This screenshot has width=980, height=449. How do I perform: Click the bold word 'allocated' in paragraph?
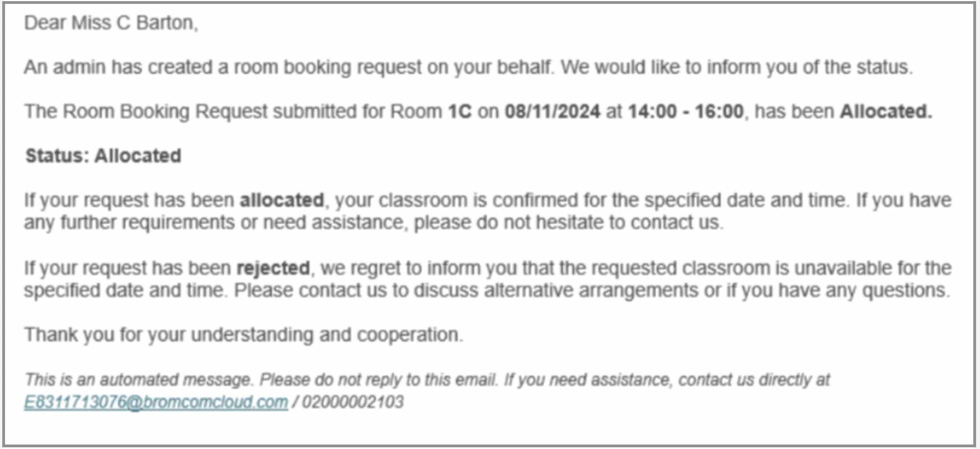(x=282, y=200)
